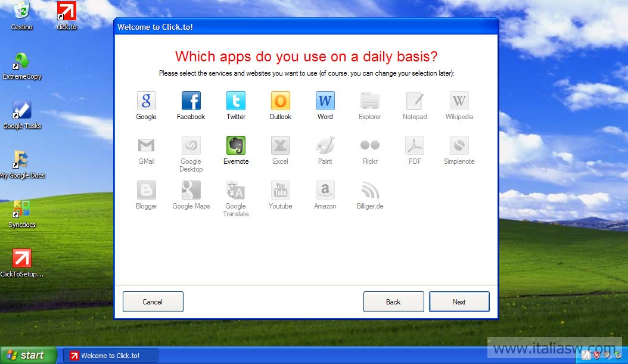
Task: Select the Google Tasks desktop shortcut
Action: [22, 116]
